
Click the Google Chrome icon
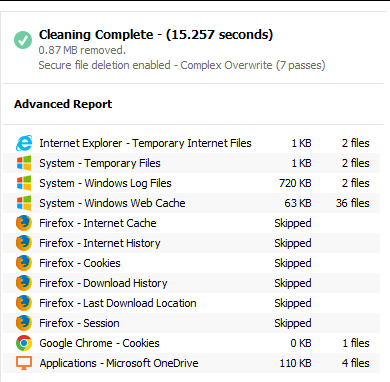(24, 343)
